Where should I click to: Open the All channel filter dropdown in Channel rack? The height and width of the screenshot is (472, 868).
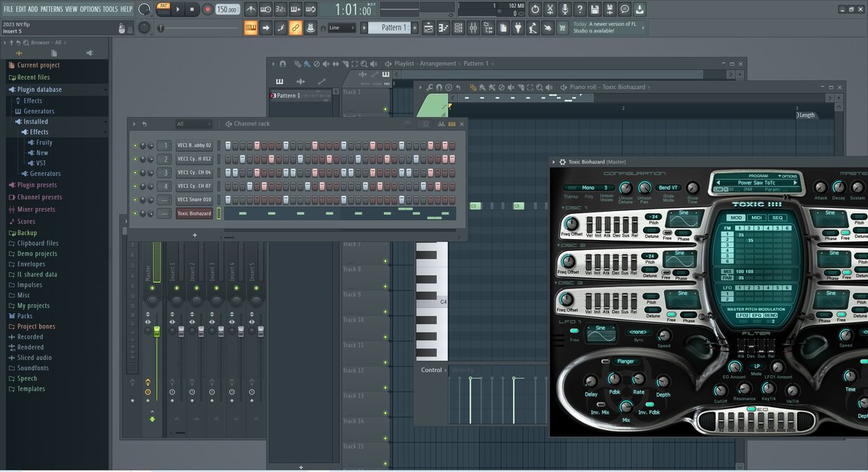(x=193, y=124)
